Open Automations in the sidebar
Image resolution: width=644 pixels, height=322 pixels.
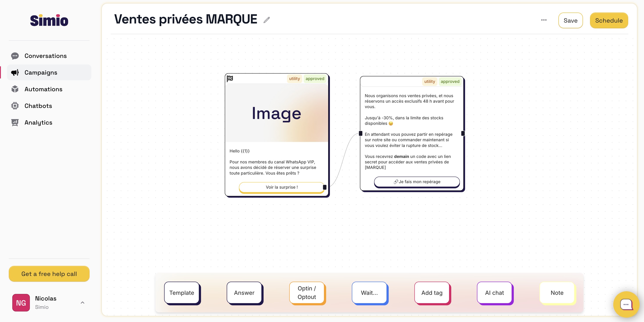tap(43, 89)
